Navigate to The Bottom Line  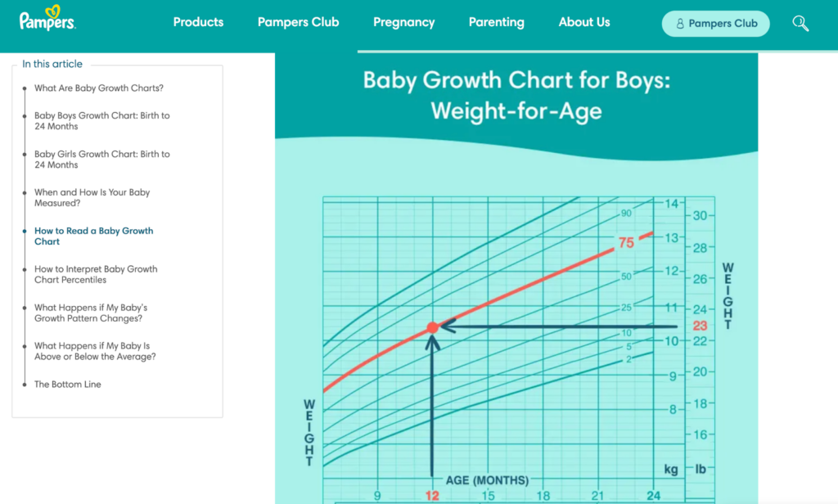[68, 385]
